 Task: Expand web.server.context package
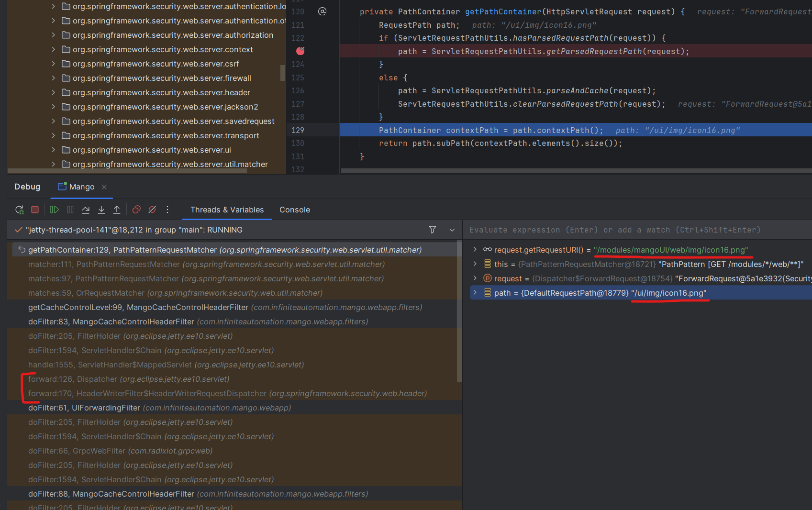(53, 49)
